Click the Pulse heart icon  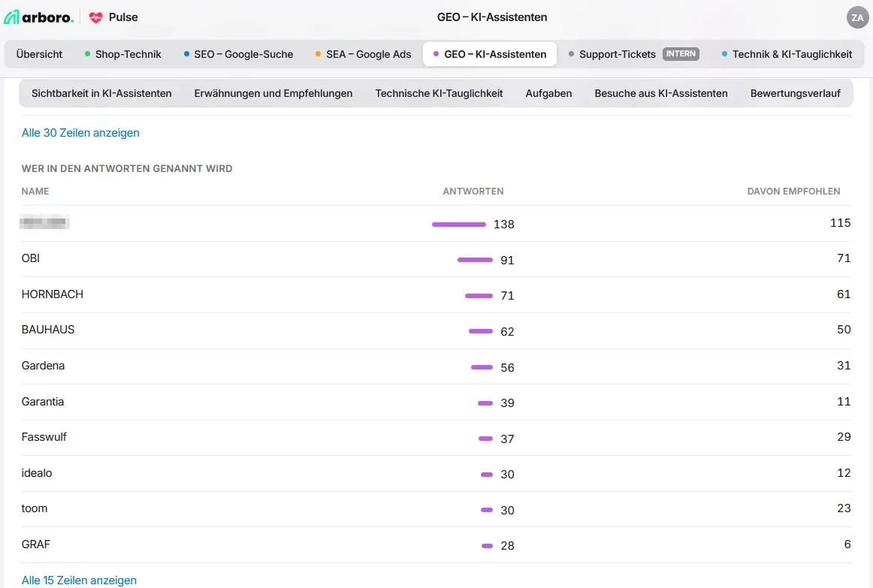click(x=95, y=17)
